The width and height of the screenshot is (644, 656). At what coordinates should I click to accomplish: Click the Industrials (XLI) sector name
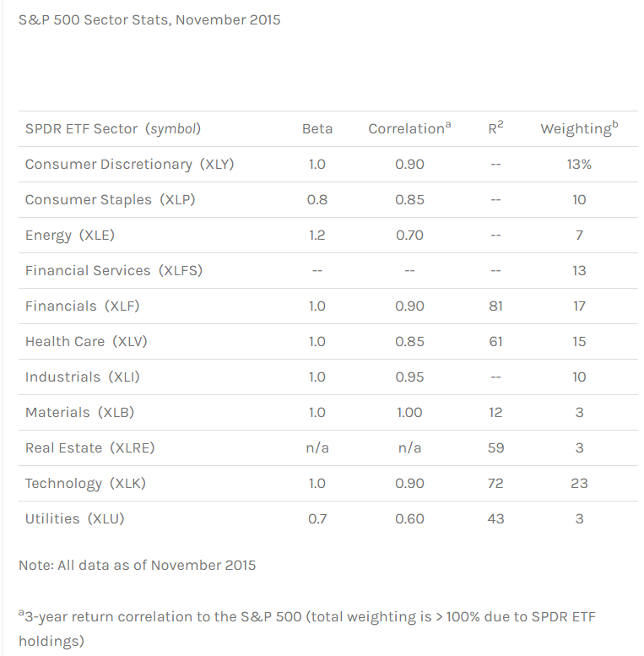click(83, 377)
